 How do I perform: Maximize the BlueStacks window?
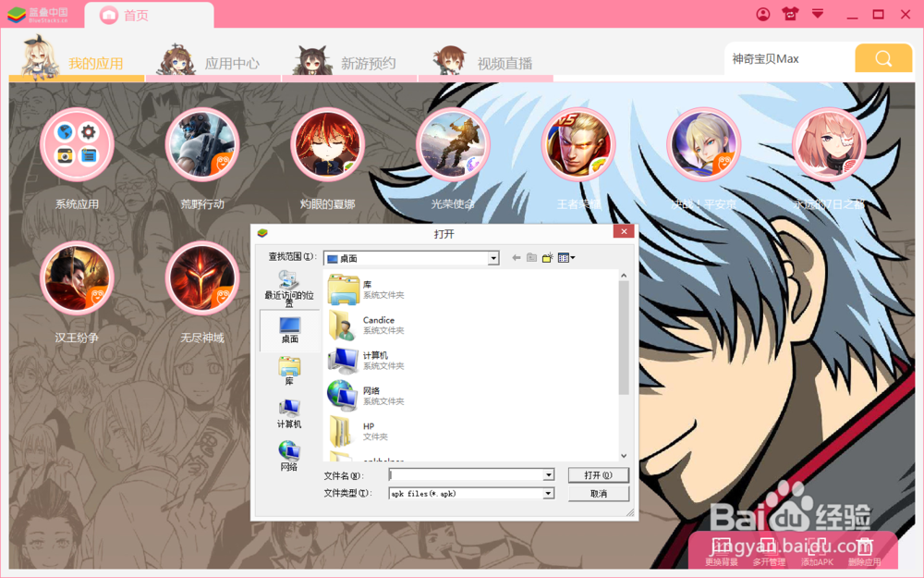point(878,14)
